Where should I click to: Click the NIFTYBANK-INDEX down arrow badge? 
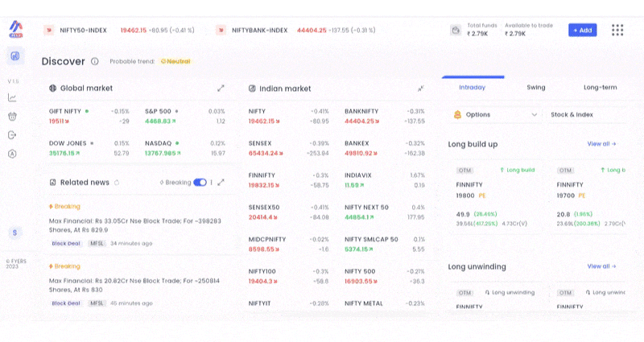click(x=221, y=30)
